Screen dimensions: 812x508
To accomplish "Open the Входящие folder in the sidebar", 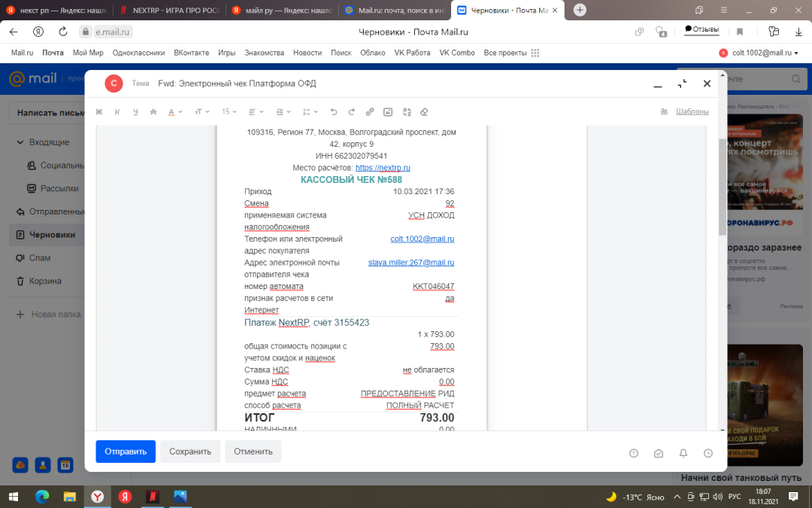I will click(x=49, y=142).
